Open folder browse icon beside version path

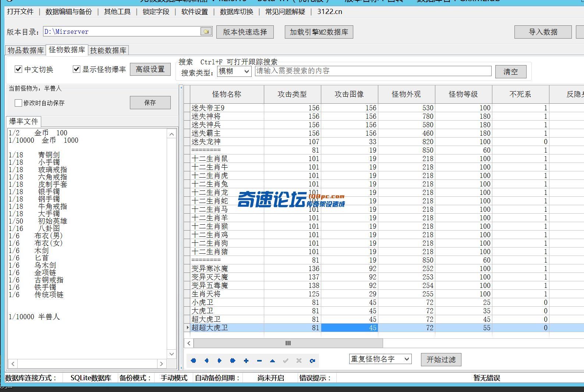tap(206, 32)
